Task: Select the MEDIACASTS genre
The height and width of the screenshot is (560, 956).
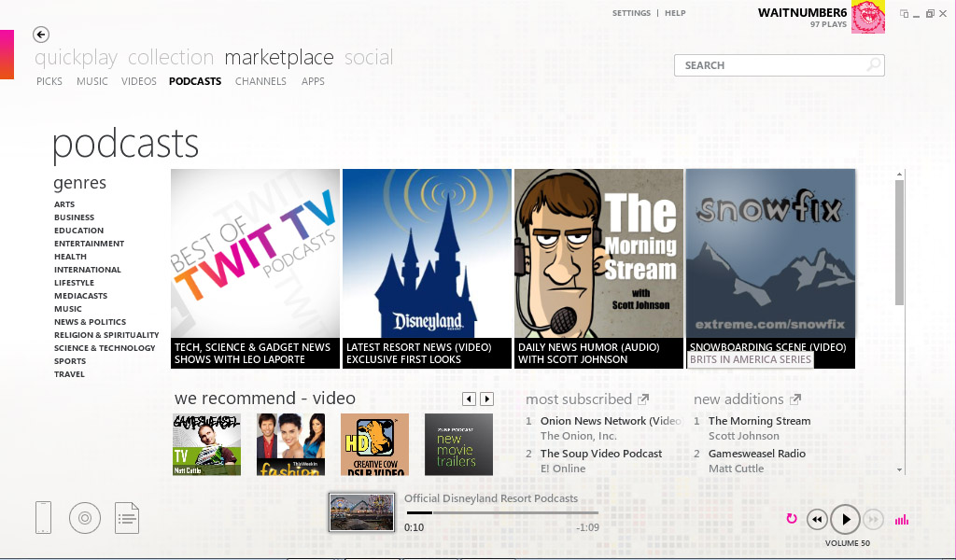Action: (x=80, y=296)
